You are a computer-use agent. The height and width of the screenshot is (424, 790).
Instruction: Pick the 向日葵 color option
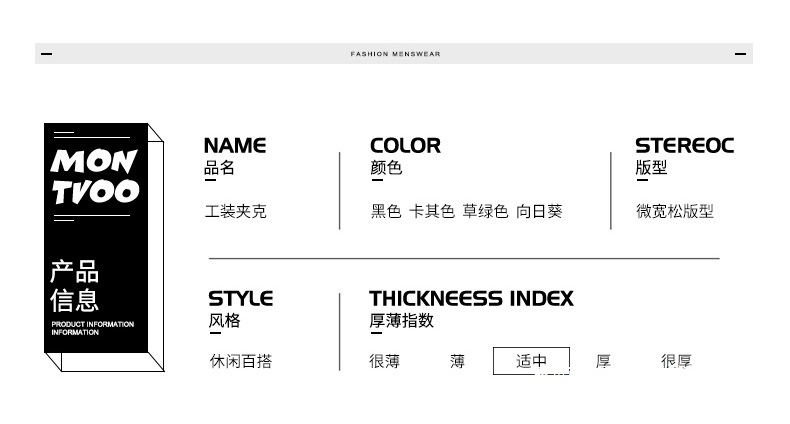pyautogui.click(x=539, y=211)
